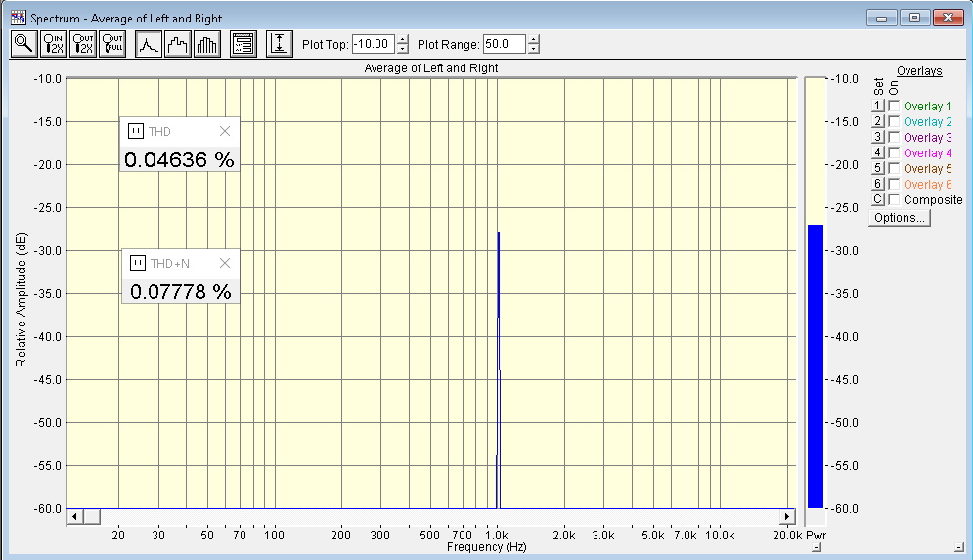Screen dimensions: 973x560
Task: Click the Plot Top value field
Action: tap(373, 44)
